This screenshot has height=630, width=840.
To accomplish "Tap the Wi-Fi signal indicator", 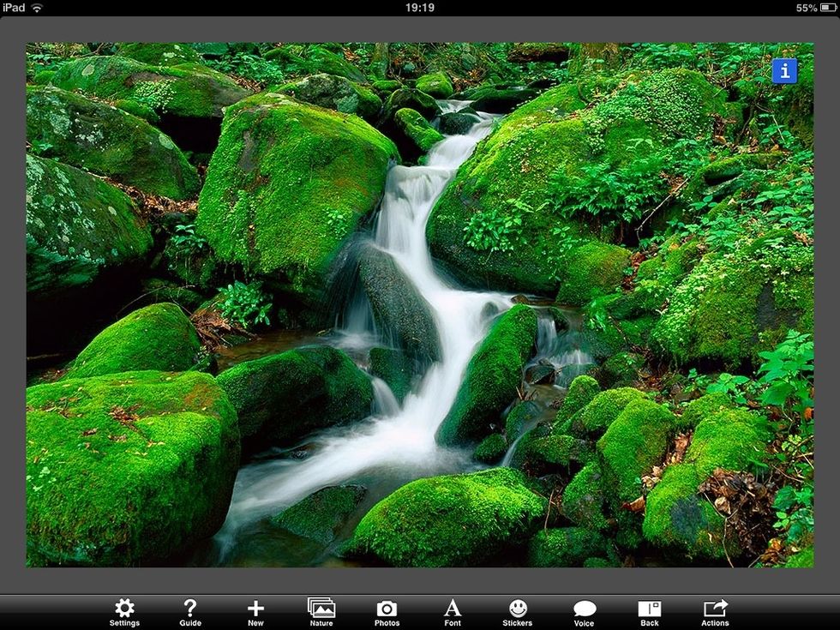I will point(37,8).
